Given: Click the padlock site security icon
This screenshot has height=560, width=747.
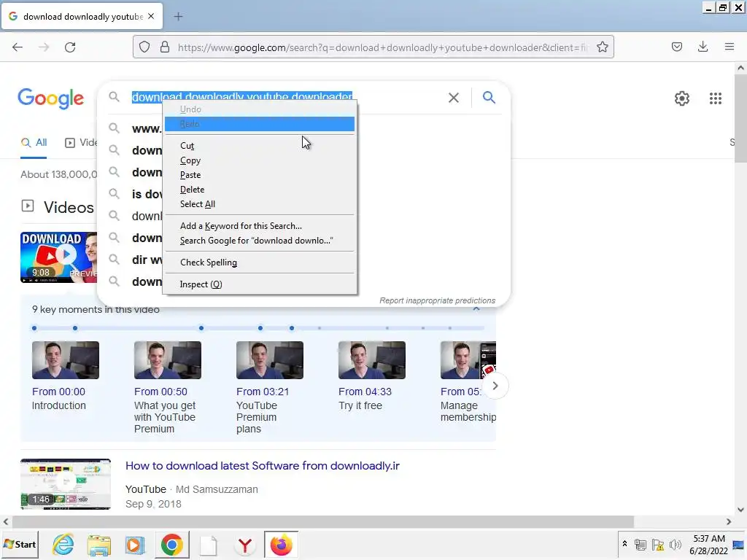Looking at the screenshot, I should tap(165, 47).
